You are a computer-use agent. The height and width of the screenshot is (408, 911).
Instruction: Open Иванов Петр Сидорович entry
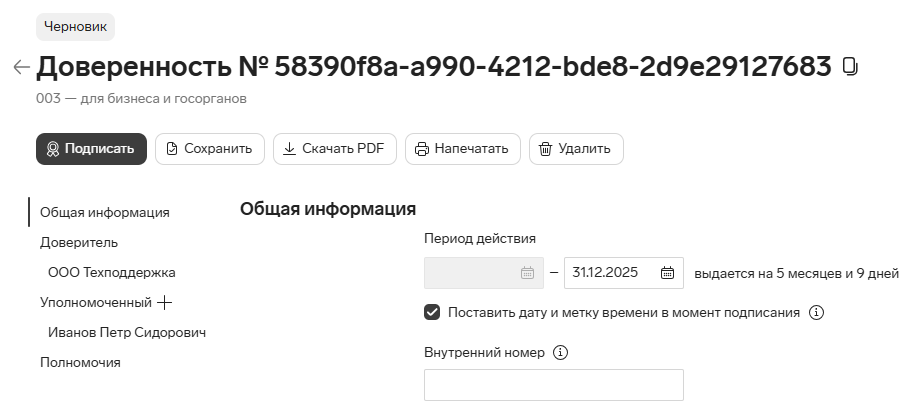(127, 332)
